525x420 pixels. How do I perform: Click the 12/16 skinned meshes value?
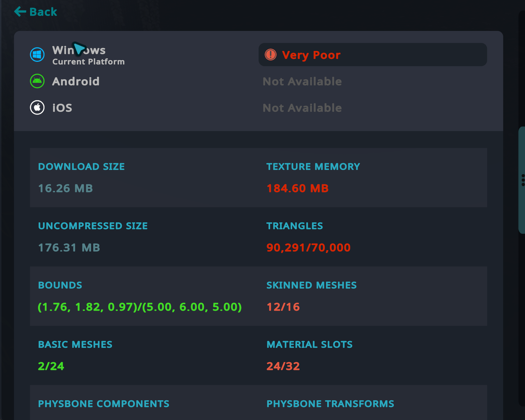pyautogui.click(x=283, y=307)
